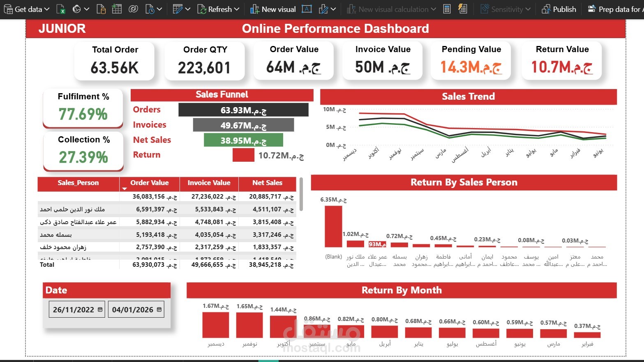Open the calendar picker for end date 04/01/2026
Image resolution: width=644 pixels, height=362 pixels.
159,309
